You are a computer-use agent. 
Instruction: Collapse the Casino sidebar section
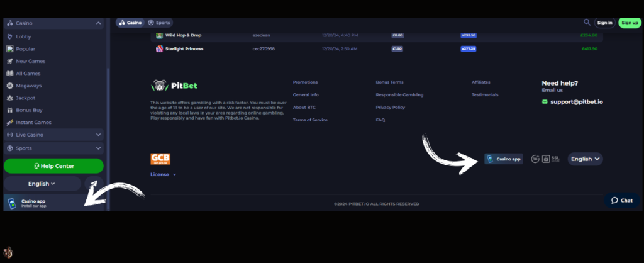pos(53,23)
